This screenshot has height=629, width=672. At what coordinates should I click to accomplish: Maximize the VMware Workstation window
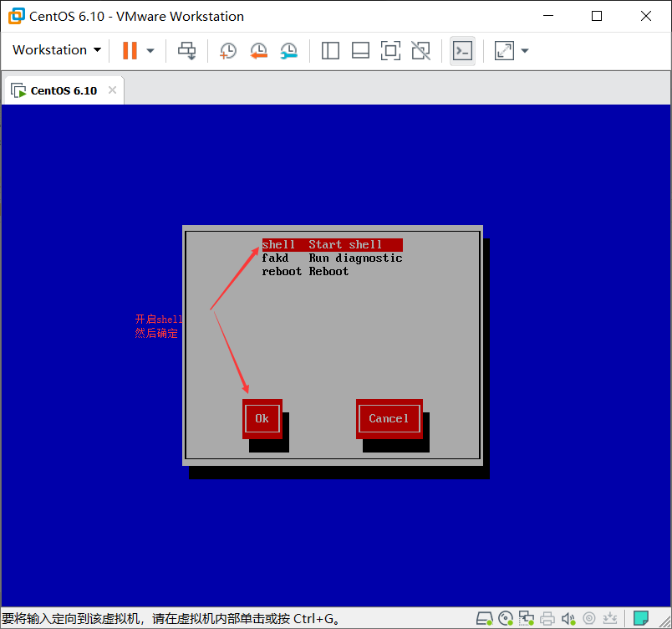[597, 16]
